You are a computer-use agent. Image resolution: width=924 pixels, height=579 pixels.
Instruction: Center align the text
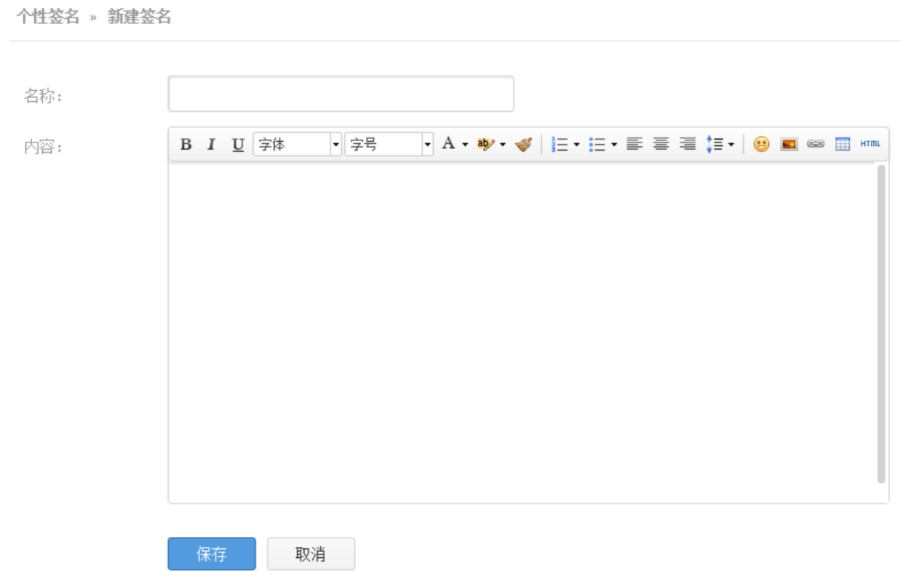(661, 144)
